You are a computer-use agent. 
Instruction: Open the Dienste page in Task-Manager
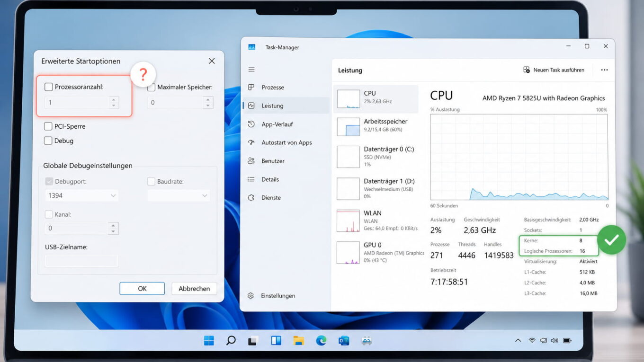[x=286, y=198]
